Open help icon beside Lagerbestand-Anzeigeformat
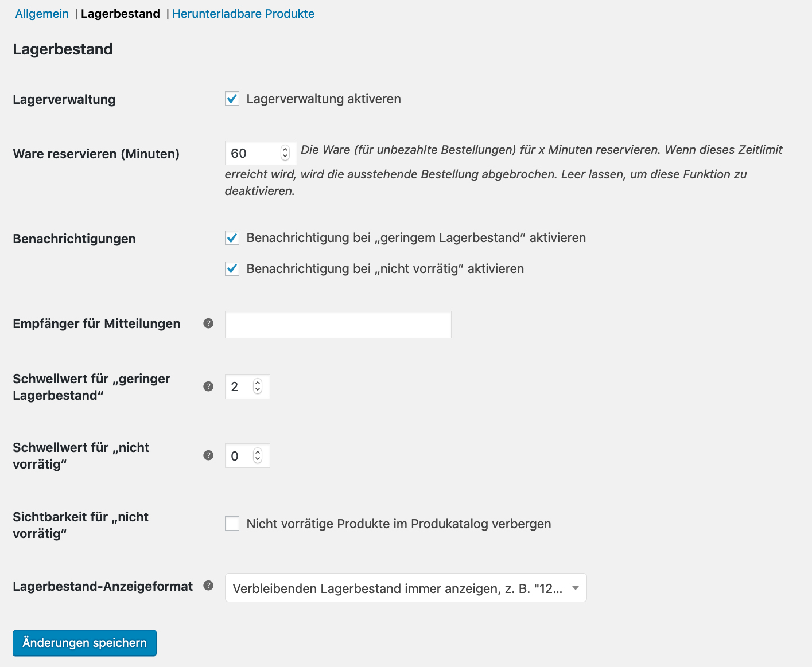 pos(208,586)
